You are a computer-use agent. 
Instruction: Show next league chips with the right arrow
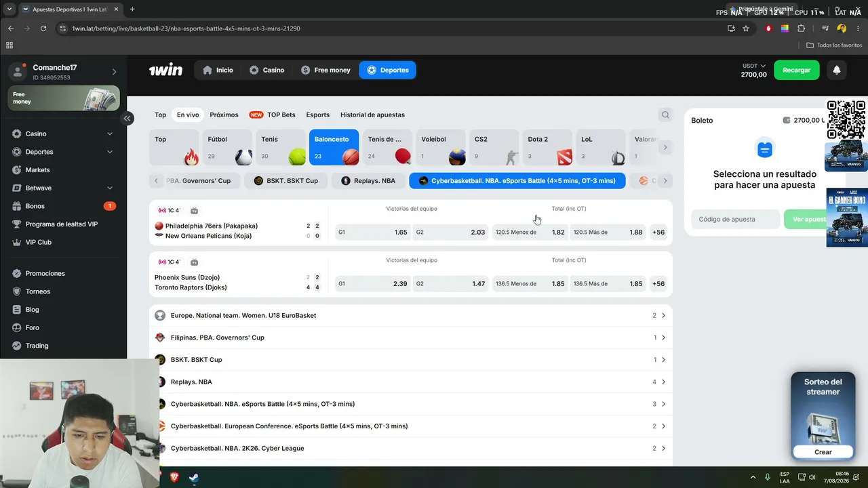point(665,180)
